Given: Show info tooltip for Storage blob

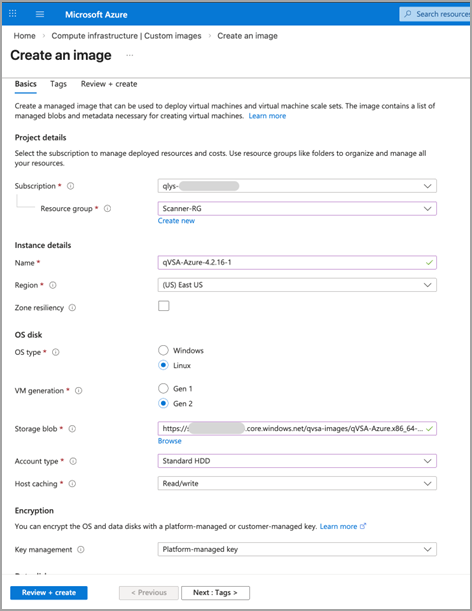Looking at the screenshot, I should tap(72, 429).
